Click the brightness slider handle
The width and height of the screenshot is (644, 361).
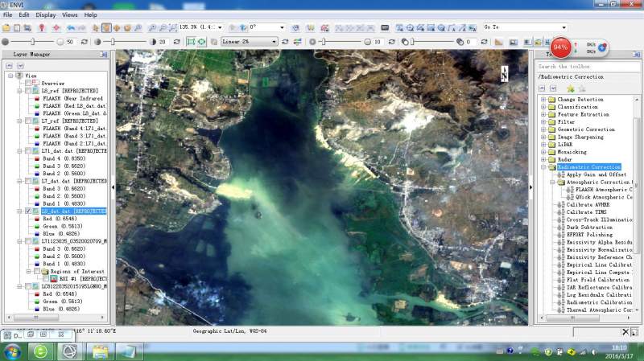point(32,42)
